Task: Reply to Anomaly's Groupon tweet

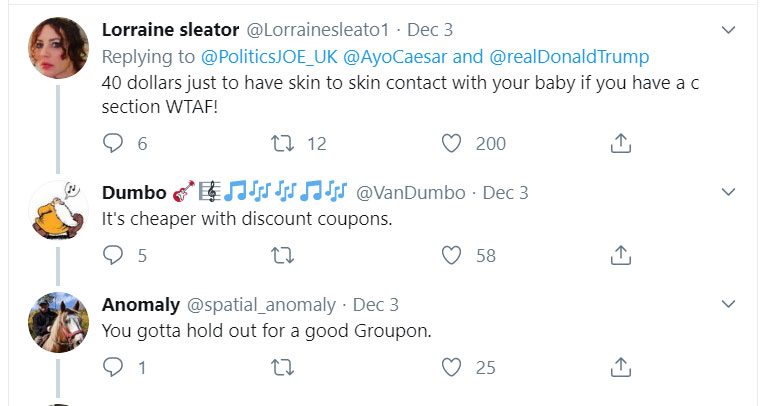Action: point(114,368)
